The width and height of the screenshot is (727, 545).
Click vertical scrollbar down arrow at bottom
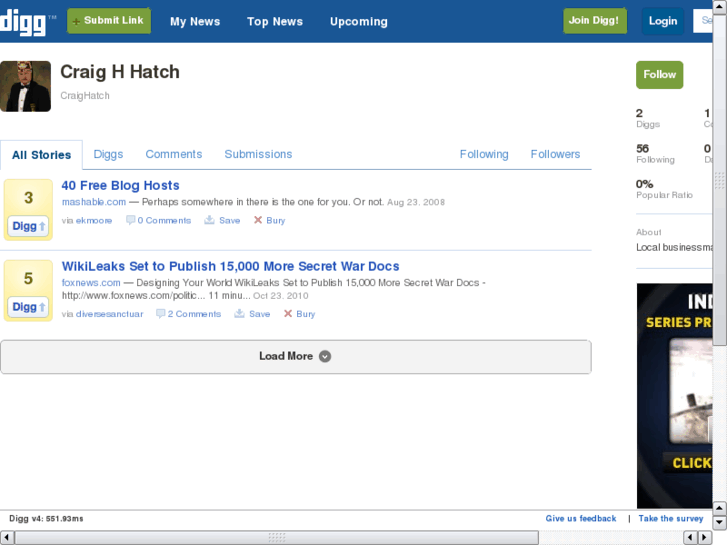point(720,523)
